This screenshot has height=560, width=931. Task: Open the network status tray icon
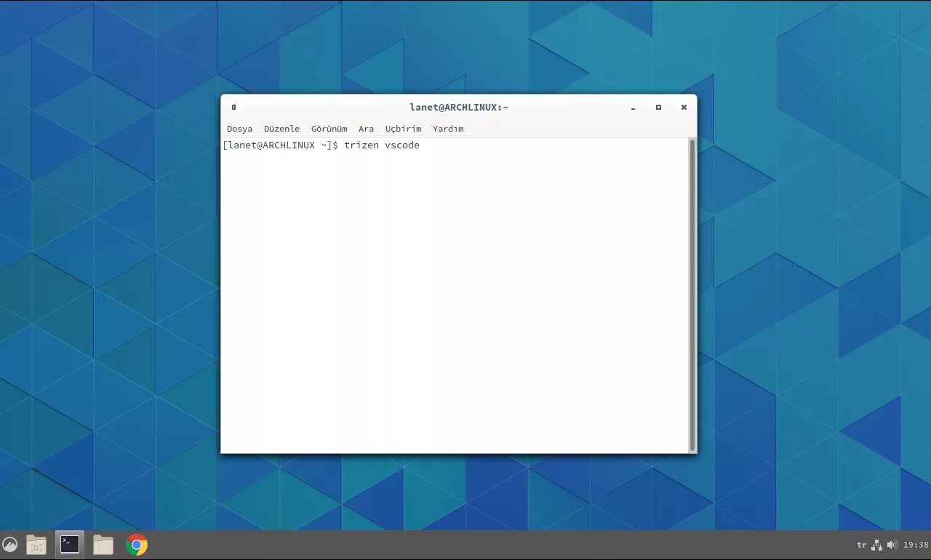[877, 545]
